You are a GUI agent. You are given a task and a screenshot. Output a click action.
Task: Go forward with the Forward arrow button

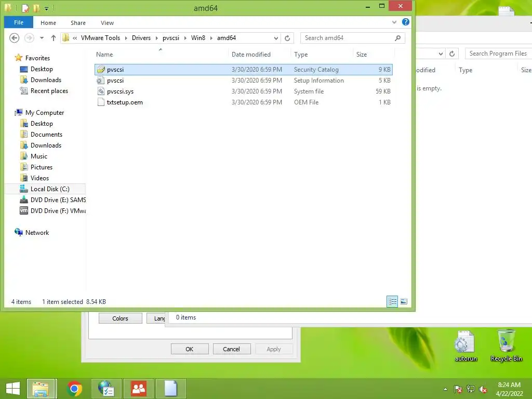click(x=29, y=38)
